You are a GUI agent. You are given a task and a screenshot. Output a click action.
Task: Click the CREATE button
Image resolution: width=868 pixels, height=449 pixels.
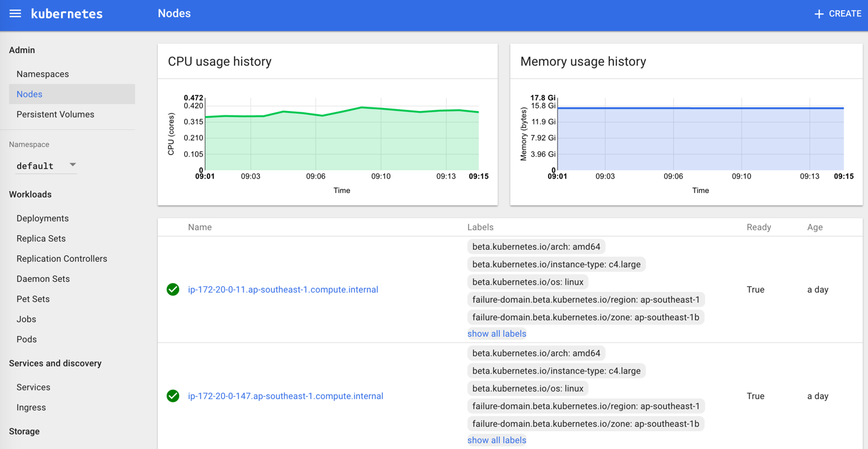(838, 14)
